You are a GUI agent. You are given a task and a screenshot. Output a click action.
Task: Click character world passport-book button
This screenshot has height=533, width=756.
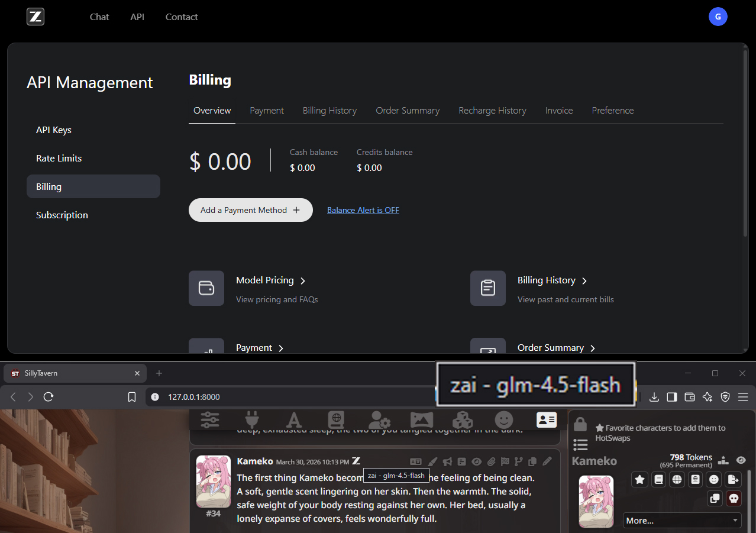[x=696, y=480]
